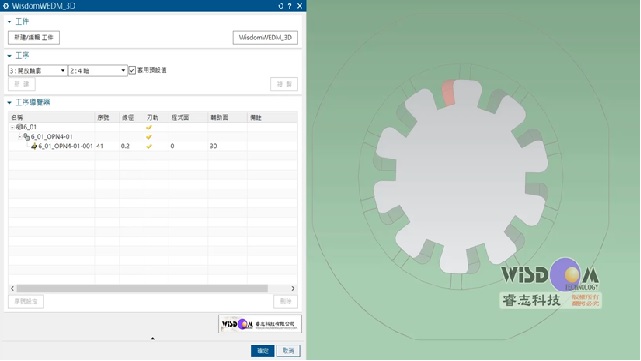This screenshot has width=641, height=361.
Task: Click the light gray rotor-shaped center face of the model
Action: (x=460, y=176)
